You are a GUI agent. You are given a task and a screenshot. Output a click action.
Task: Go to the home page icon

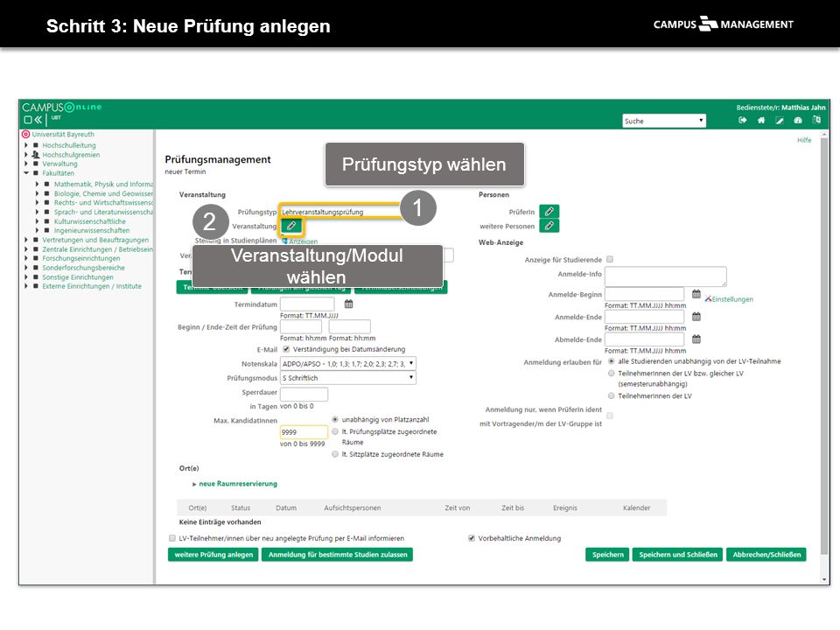coord(761,121)
